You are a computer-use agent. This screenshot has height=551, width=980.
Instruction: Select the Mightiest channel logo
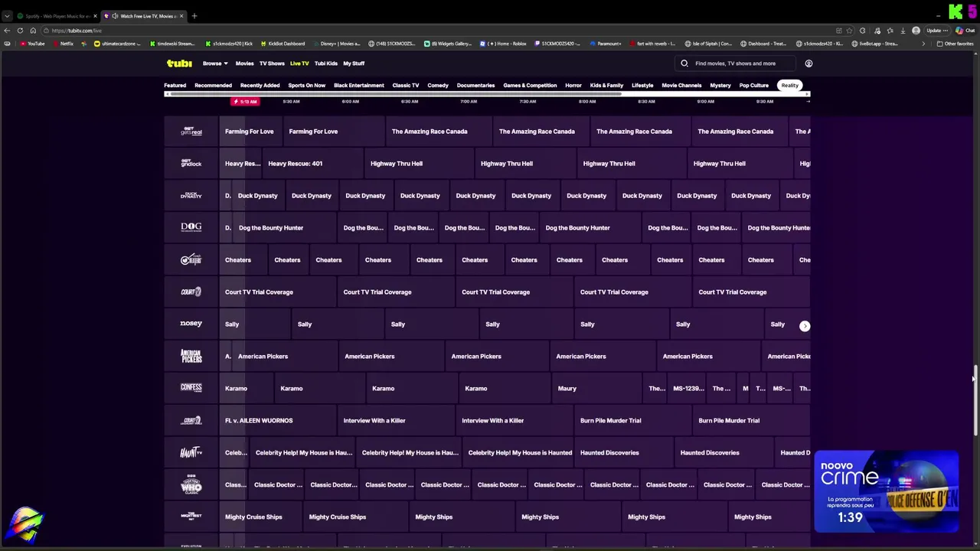[191, 517]
